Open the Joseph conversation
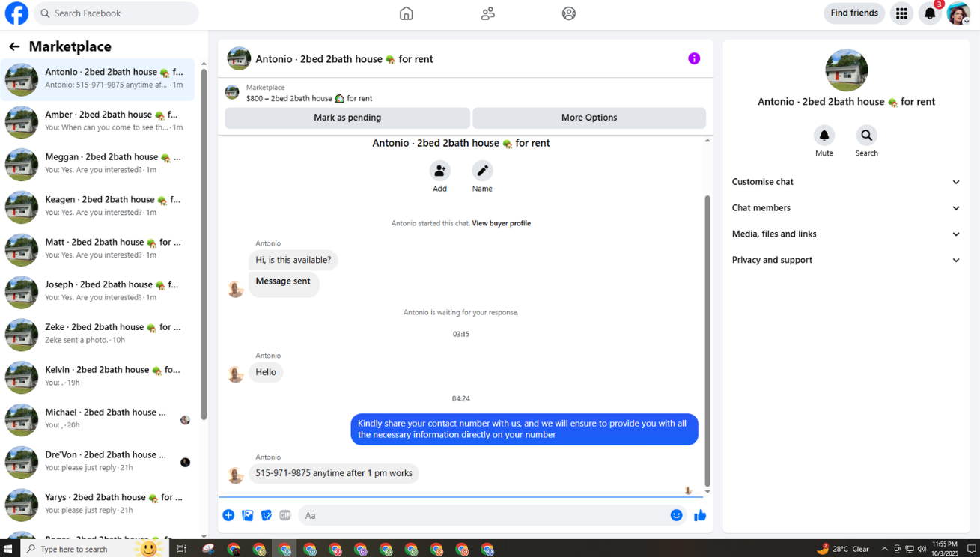The height and width of the screenshot is (557, 980). pos(98,293)
